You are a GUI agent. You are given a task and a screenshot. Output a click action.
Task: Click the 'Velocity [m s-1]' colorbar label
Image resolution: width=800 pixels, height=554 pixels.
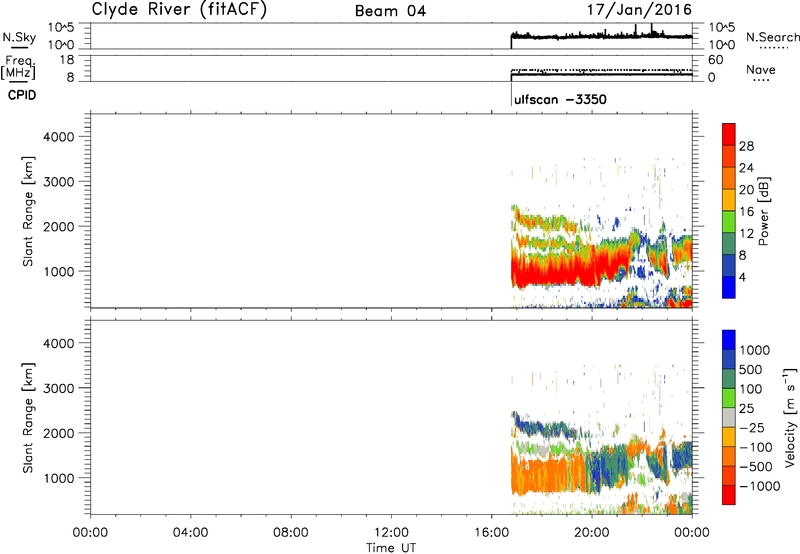click(x=790, y=417)
